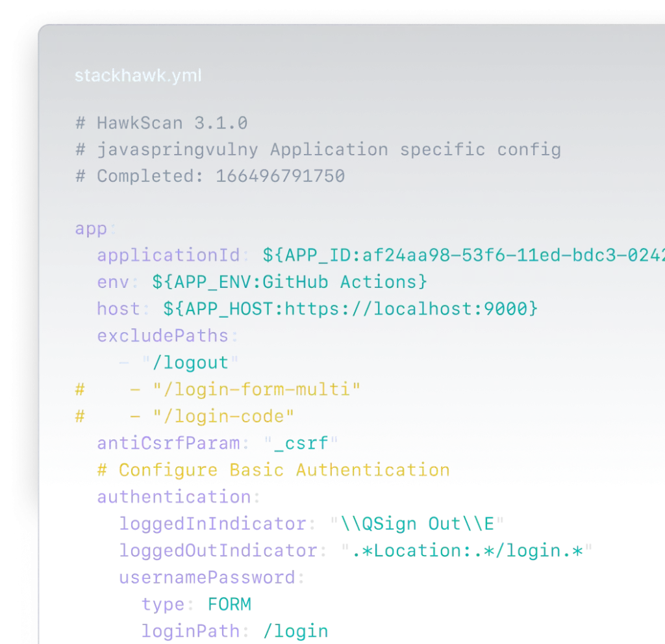Screen dimensions: 665x644
Task: Click the HawkScan 3.1.0 comment line
Action: [x=161, y=123]
